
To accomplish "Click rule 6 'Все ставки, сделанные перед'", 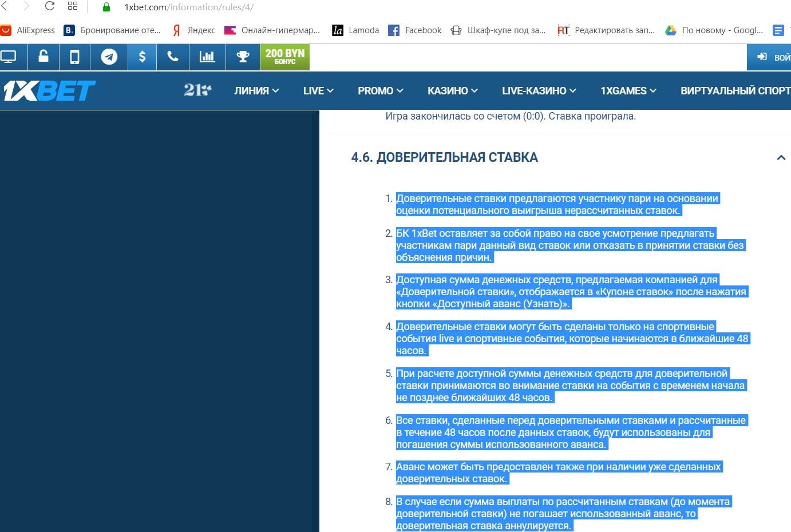I will (572, 432).
